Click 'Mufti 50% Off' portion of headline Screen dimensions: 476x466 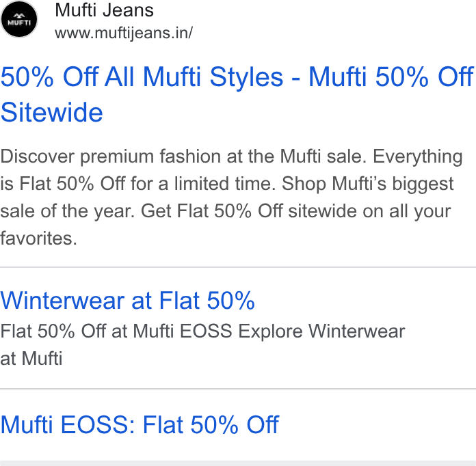(x=391, y=77)
